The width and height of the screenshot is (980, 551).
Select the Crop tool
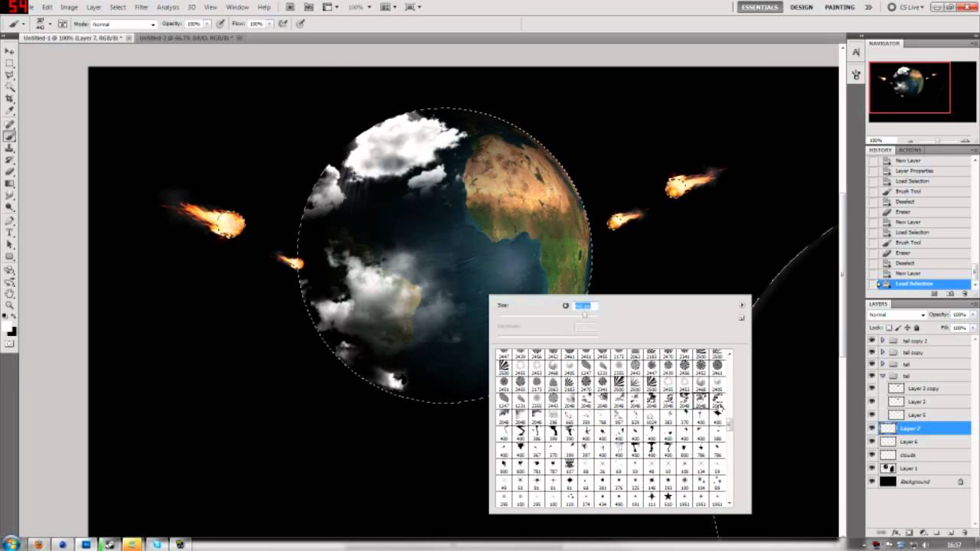pyautogui.click(x=10, y=99)
